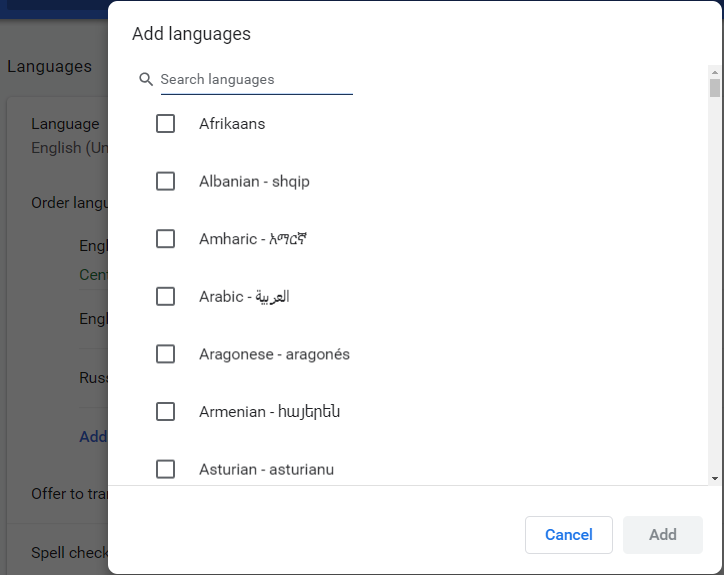Enable the Amharic language checkbox
Image resolution: width=724 pixels, height=575 pixels.
coord(165,239)
